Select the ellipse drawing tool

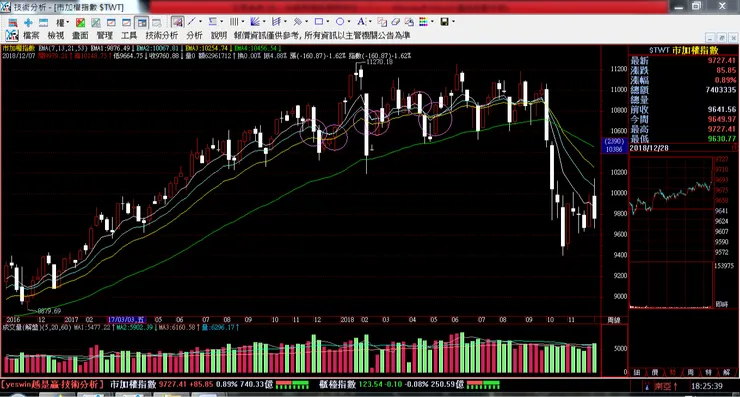pyautogui.click(x=340, y=22)
